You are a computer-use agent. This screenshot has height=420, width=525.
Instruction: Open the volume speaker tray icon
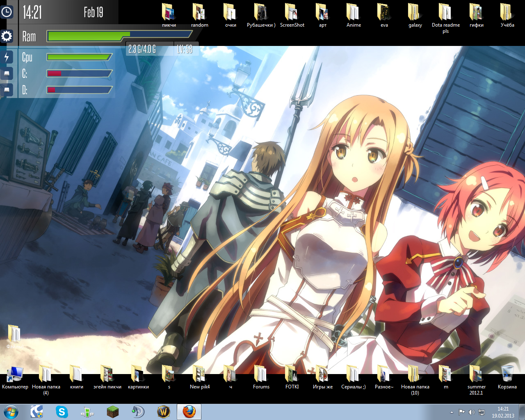click(472, 412)
